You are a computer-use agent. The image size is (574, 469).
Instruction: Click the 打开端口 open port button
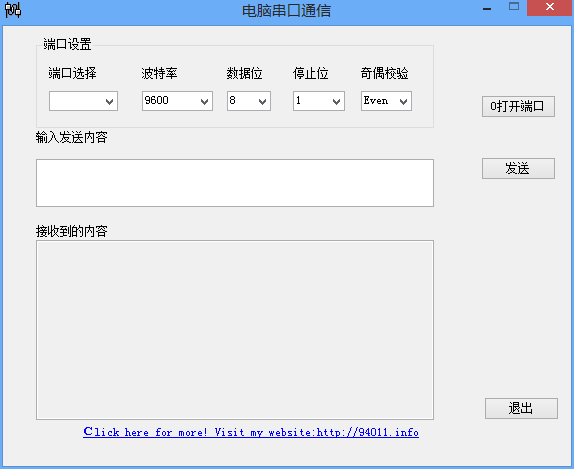[518, 107]
